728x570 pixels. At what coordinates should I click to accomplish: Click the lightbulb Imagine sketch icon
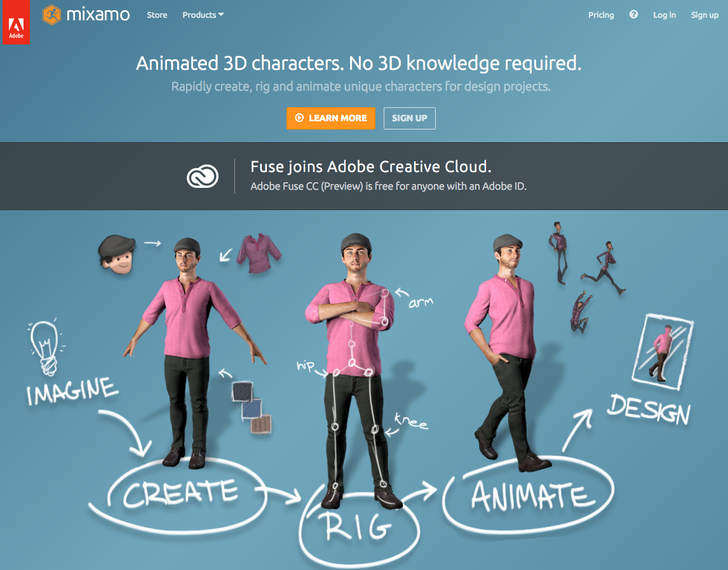click(45, 347)
